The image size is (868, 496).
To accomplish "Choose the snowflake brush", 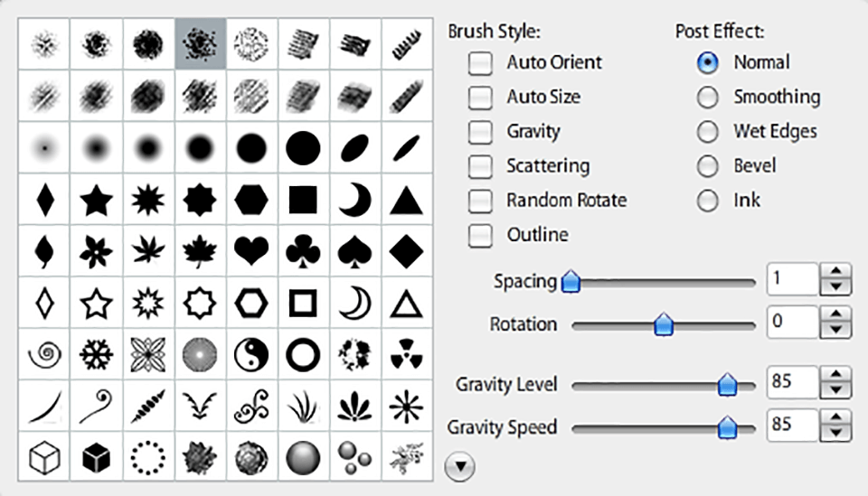I will (x=97, y=354).
